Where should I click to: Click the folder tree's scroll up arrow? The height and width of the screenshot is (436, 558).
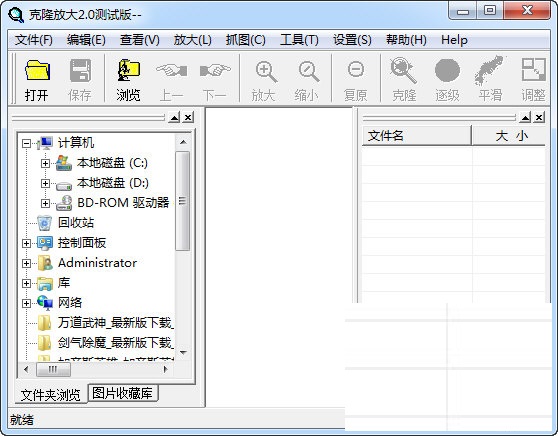coord(183,142)
